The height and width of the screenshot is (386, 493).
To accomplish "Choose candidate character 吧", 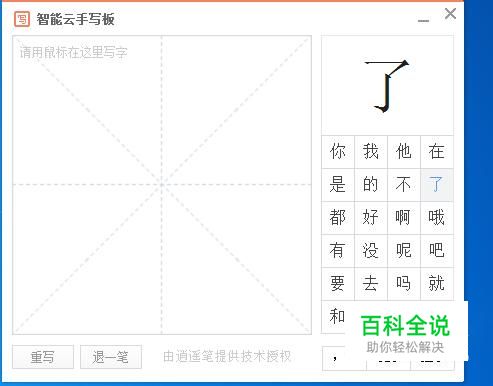I will pos(437,251).
